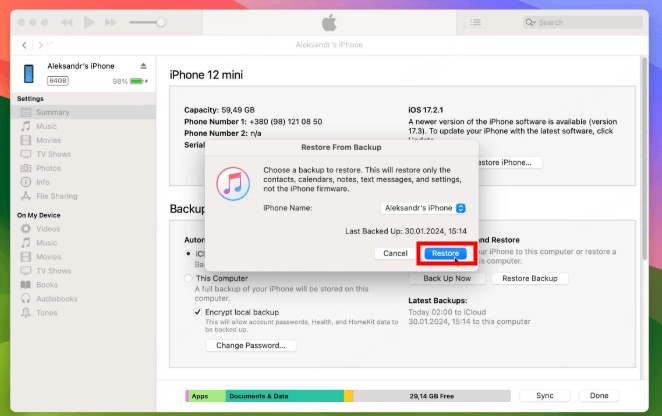Open Audiobooks under On My Device
Viewport: 662px width, 416px height.
(x=83, y=299)
